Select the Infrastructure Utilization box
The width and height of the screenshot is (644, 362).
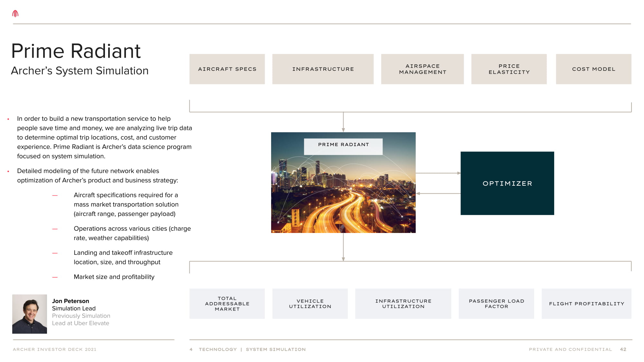(403, 304)
